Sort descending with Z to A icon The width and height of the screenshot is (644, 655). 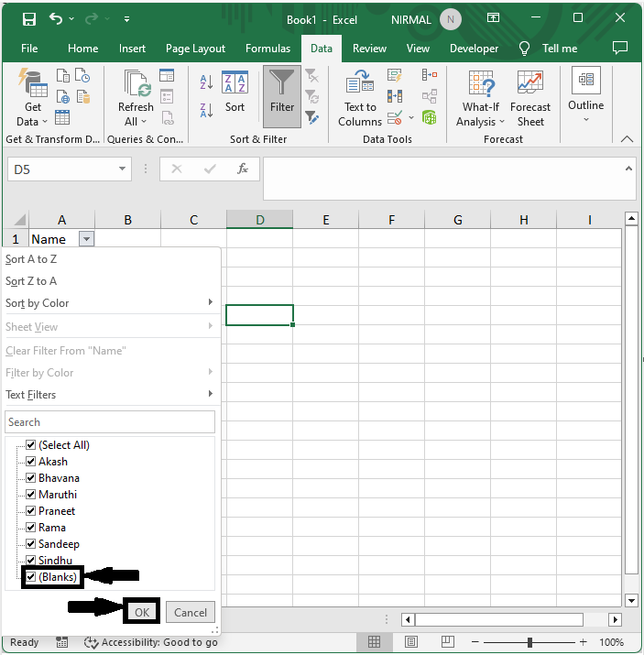(x=206, y=110)
